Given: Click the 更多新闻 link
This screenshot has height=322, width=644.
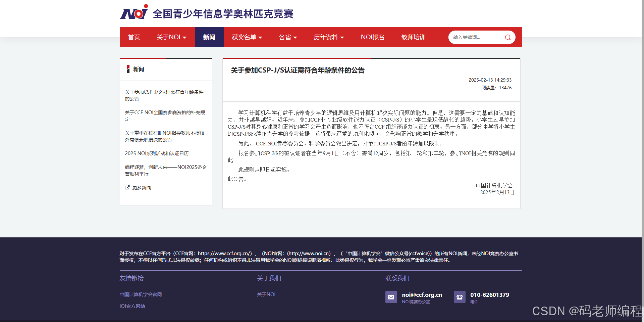Looking at the screenshot, I should [142, 188].
